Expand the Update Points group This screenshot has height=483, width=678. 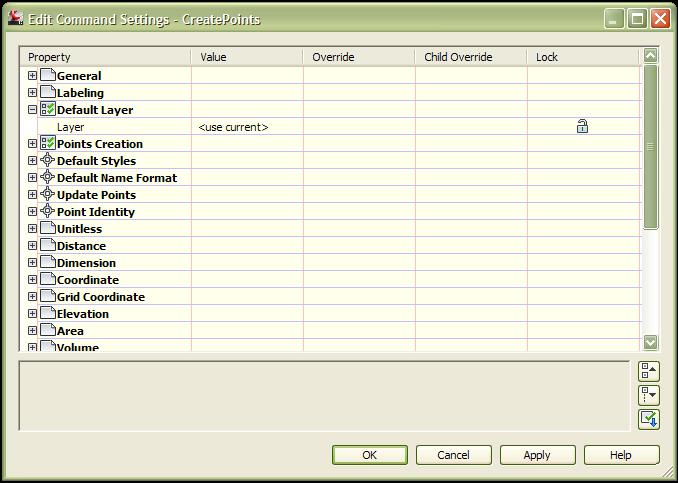point(32,195)
